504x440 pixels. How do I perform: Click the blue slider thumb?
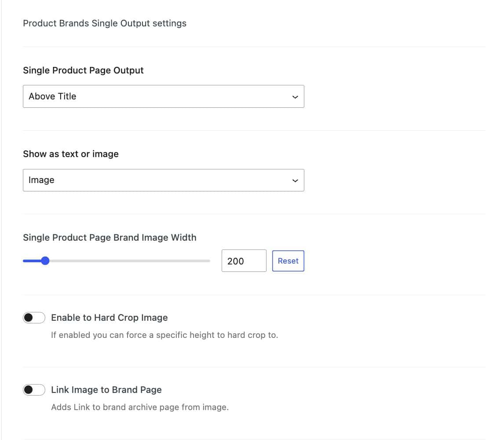pyautogui.click(x=45, y=260)
